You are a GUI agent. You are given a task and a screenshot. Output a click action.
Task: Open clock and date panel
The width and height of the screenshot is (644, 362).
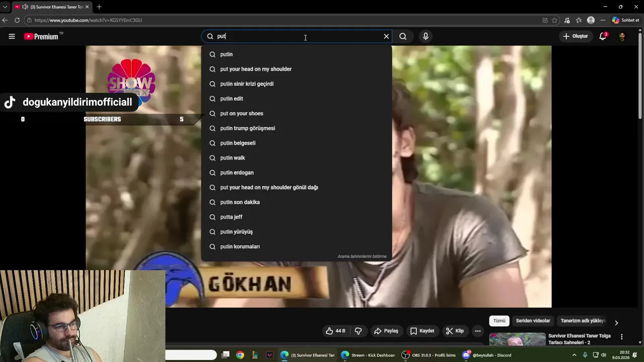point(621,355)
